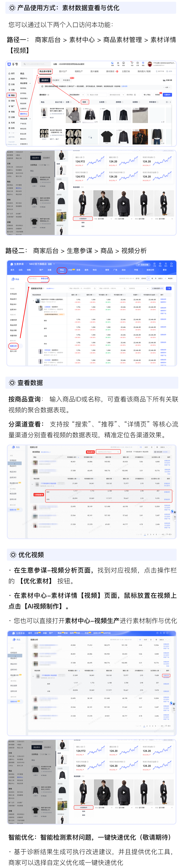Open the 淘宝渠道素材 dropdown
184x868 pixels.
77,95
